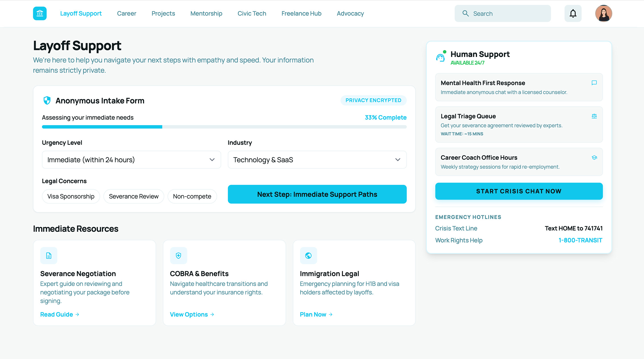Select the globe icon above Immigration Legal

point(309,256)
